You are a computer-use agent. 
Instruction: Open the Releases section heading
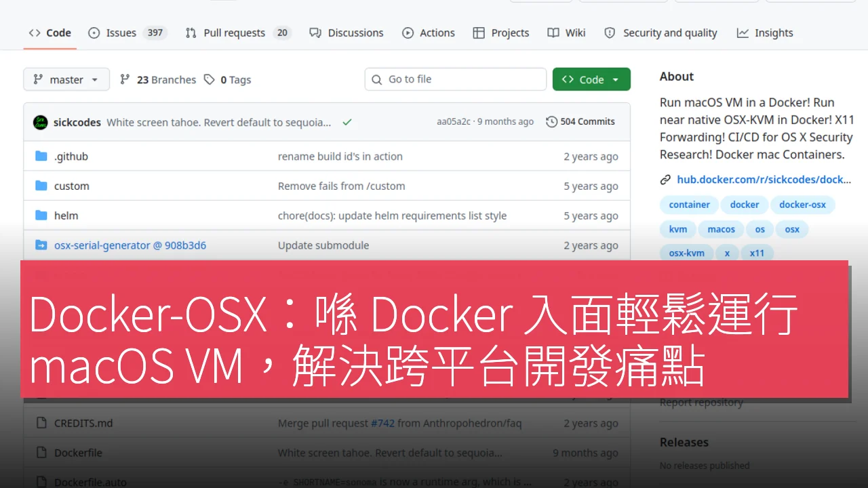tap(684, 442)
